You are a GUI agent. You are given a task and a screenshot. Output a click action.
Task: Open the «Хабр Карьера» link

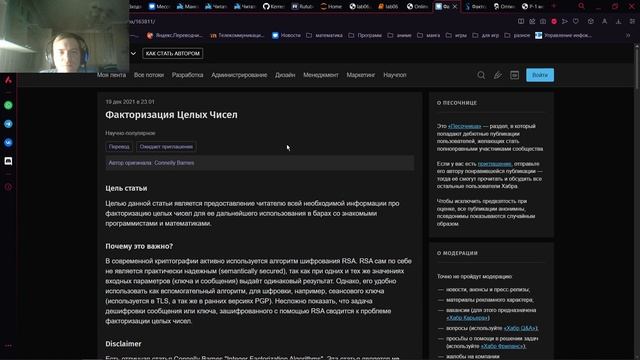[x=467, y=318]
